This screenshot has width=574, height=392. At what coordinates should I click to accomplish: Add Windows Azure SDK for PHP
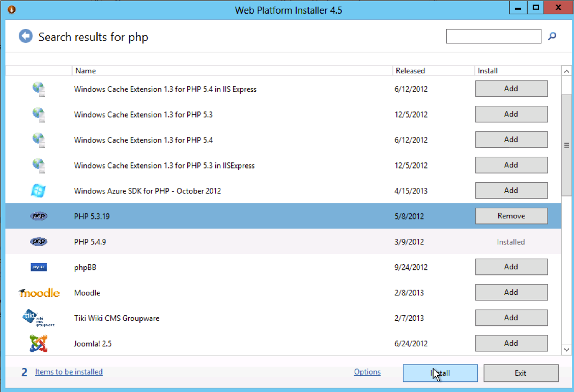511,190
